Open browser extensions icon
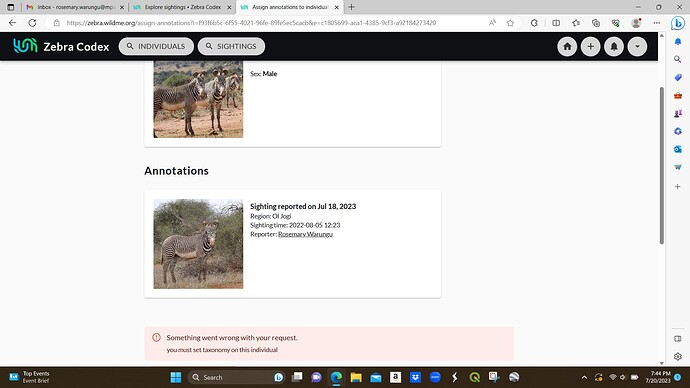Screen dimensions: 690x388 [x=534, y=23]
